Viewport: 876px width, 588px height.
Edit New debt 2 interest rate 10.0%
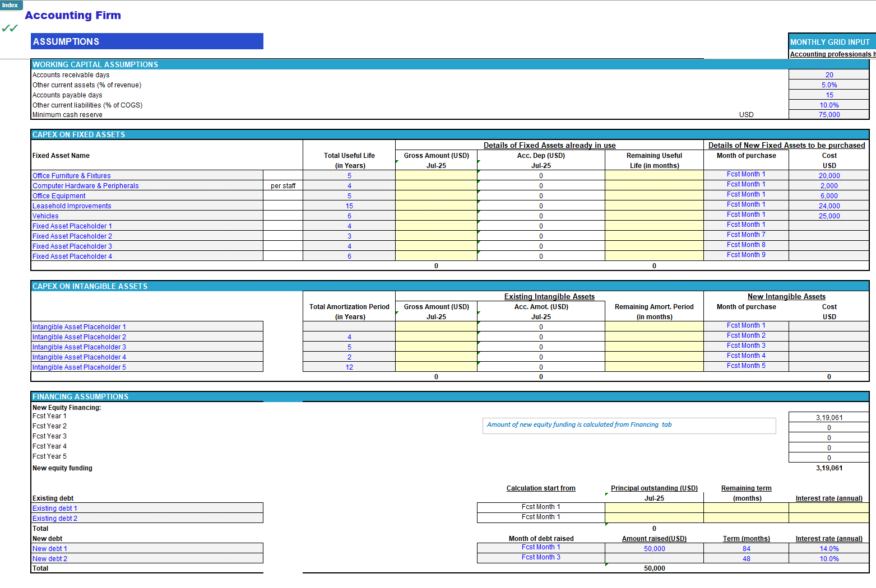coord(829,559)
